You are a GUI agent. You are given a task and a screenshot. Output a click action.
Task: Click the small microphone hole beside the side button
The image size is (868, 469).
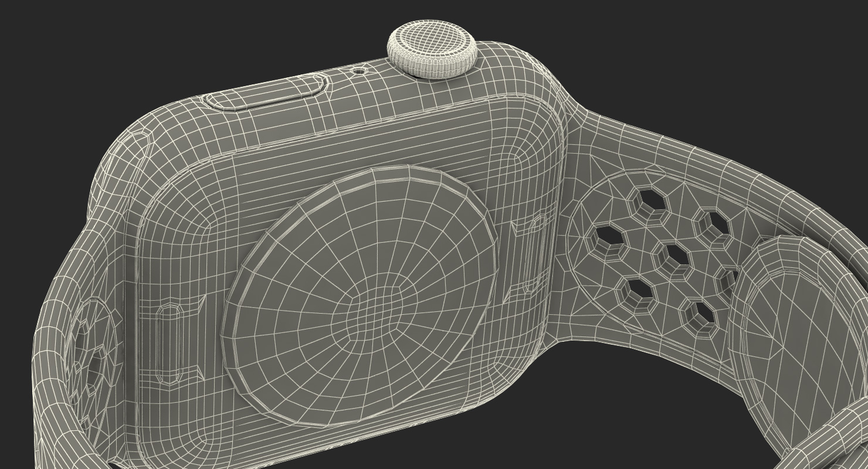pos(359,71)
